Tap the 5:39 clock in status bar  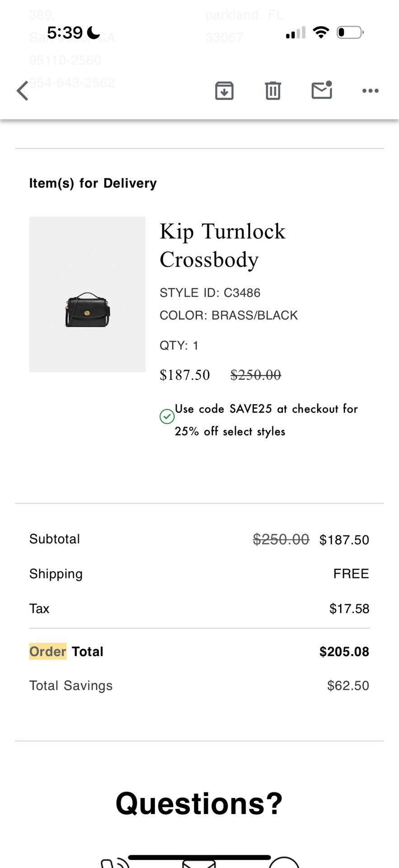click(x=65, y=33)
